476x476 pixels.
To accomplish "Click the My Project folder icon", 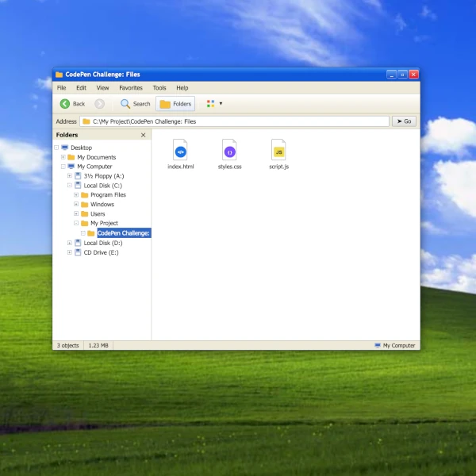I will tap(85, 223).
